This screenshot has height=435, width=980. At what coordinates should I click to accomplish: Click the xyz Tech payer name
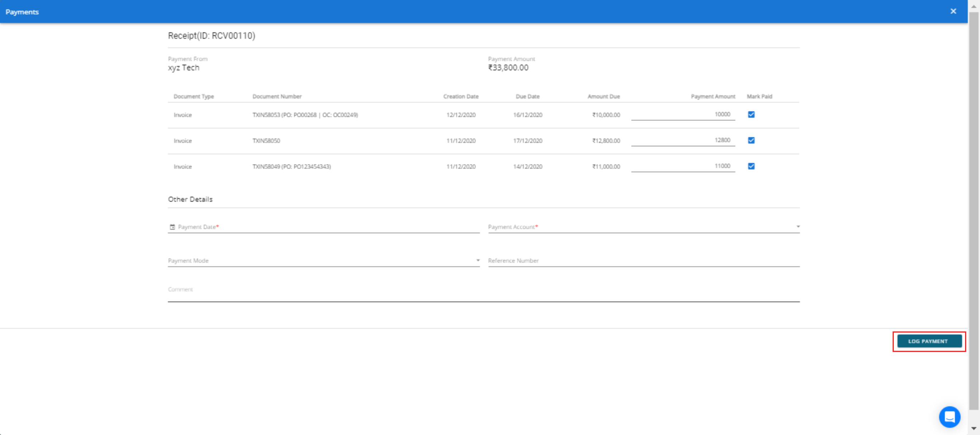point(184,68)
